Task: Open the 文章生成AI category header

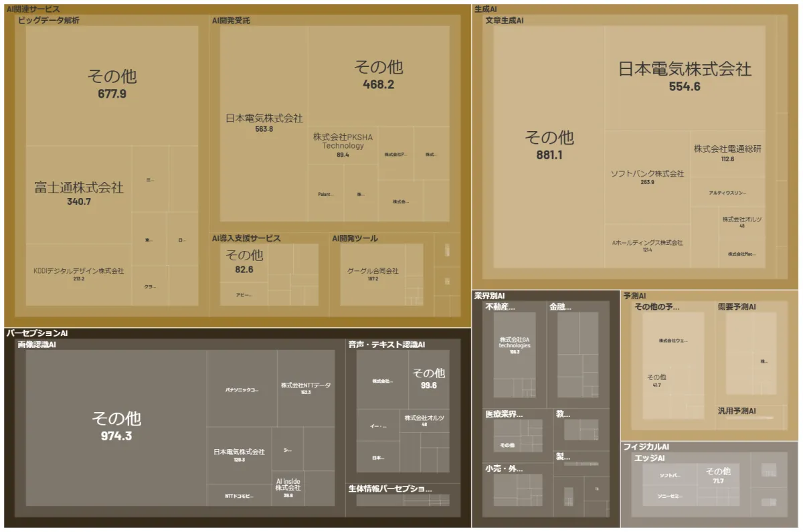Action: (505, 21)
